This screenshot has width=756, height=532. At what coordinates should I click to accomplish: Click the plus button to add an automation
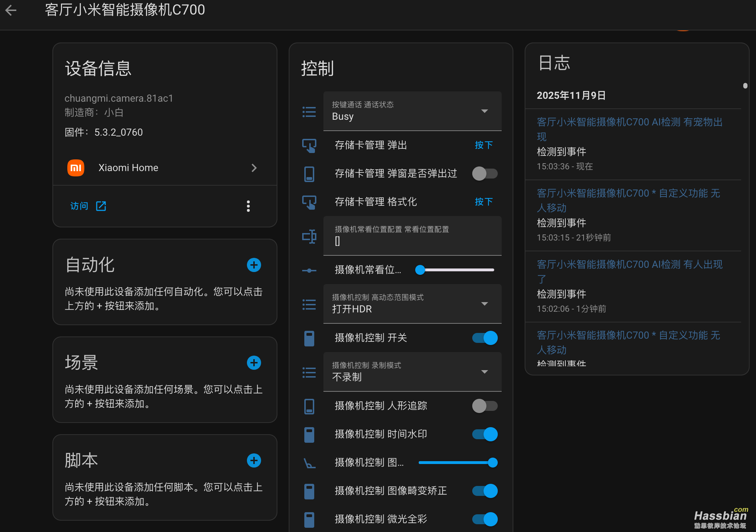click(254, 265)
